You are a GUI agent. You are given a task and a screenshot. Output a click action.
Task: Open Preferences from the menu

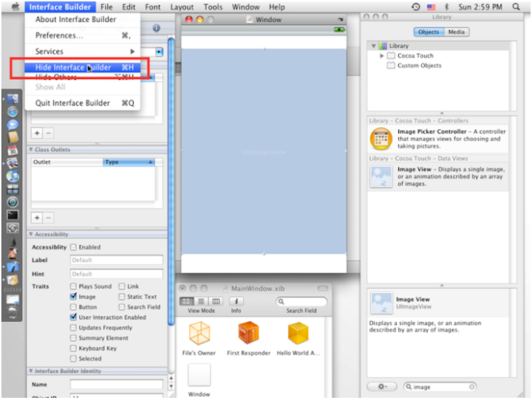click(83, 35)
